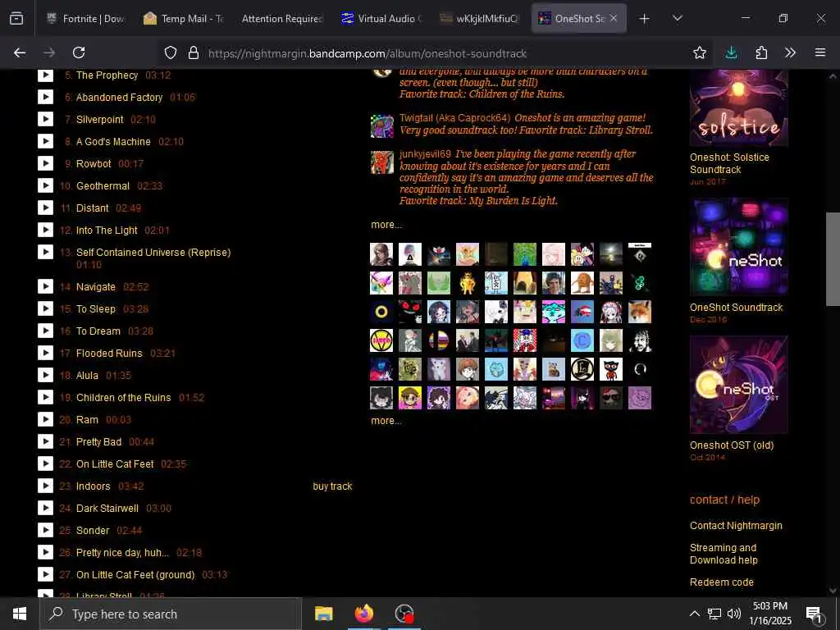Image resolution: width=840 pixels, height=630 pixels.
Task: Click Contact Nightmargin link
Action: tap(736, 526)
